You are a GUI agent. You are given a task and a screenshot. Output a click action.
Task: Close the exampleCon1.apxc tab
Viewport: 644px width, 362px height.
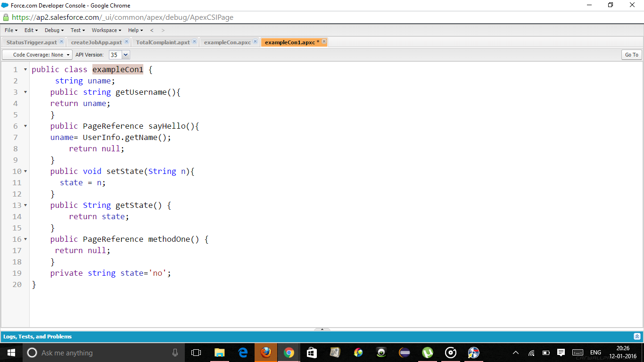[324, 41]
